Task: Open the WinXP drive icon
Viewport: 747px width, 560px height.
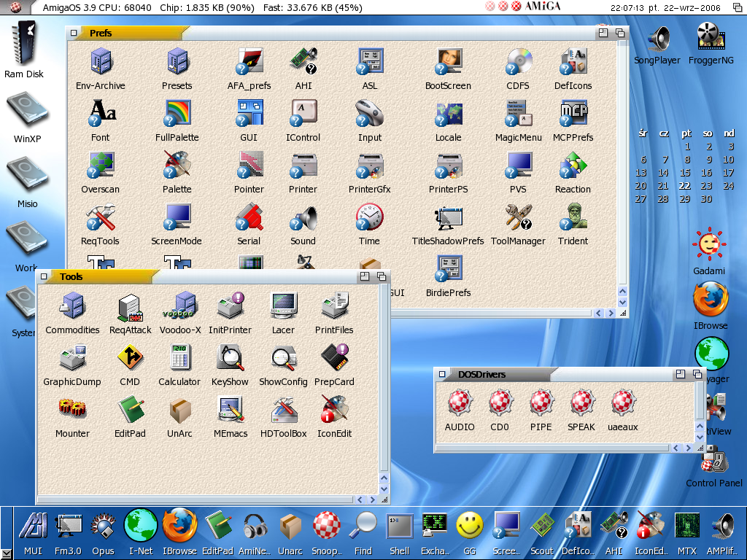Action: click(x=27, y=111)
